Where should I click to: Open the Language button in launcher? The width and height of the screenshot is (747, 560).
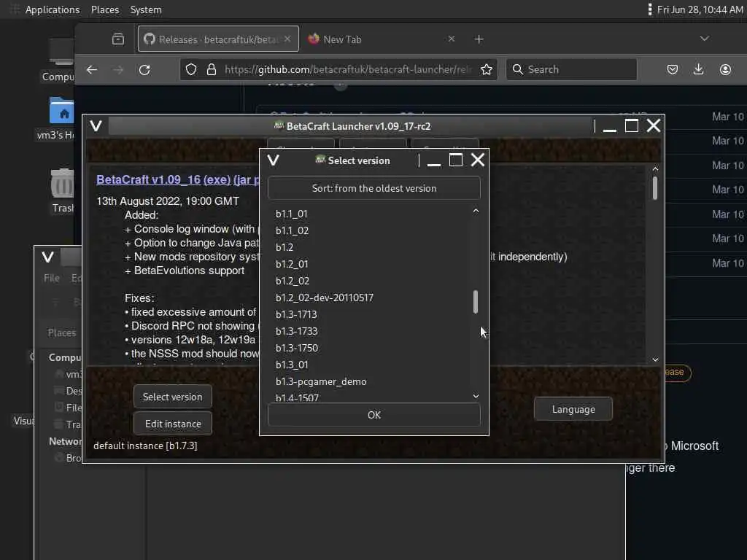pyautogui.click(x=573, y=409)
